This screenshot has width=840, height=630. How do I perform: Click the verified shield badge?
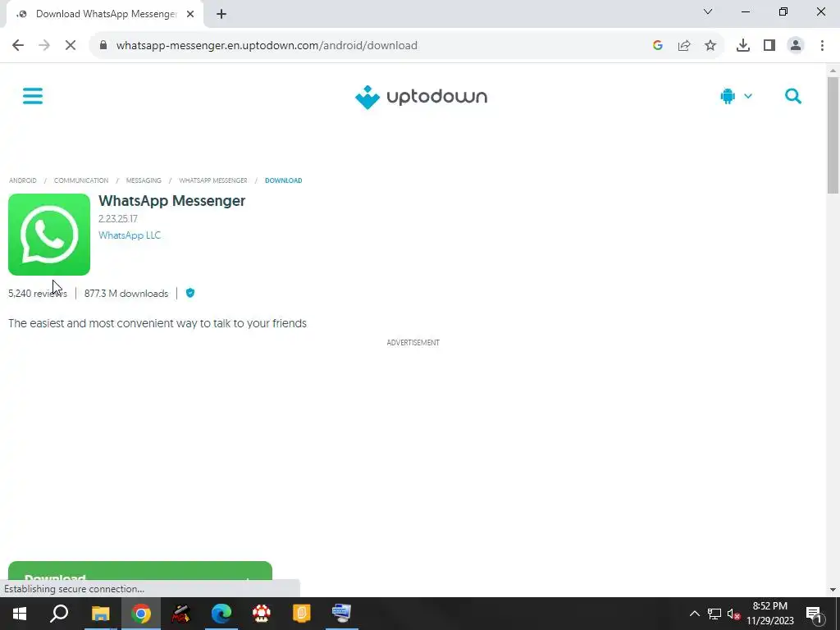190,293
